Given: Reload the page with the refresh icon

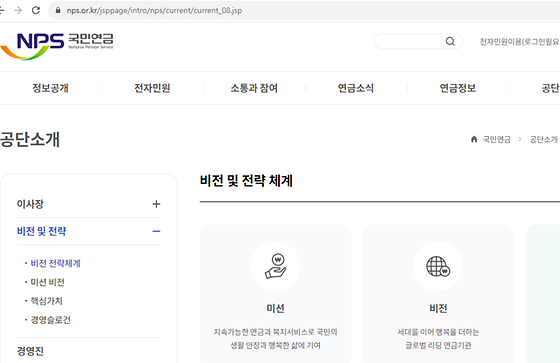Looking at the screenshot, I should pyautogui.click(x=36, y=10).
